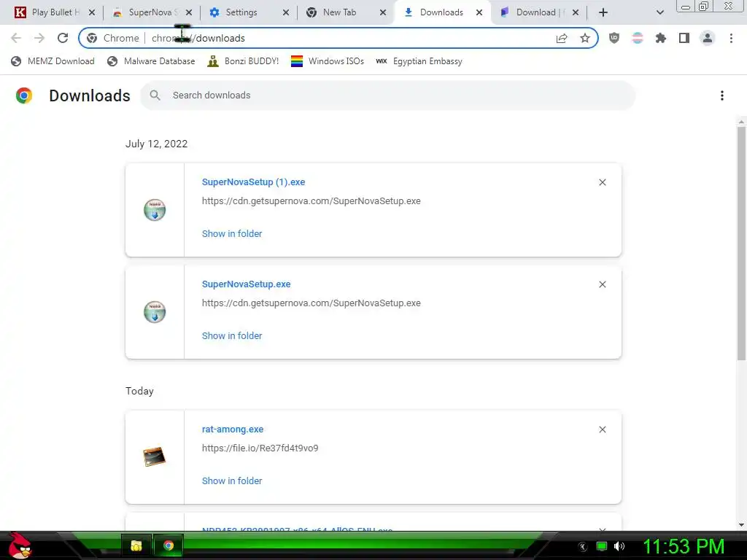
Task: Close the SuperNova tab
Action: (189, 12)
